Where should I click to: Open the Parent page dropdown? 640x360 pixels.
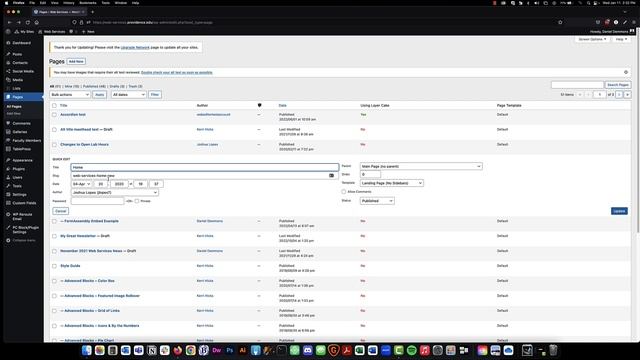[x=421, y=167]
